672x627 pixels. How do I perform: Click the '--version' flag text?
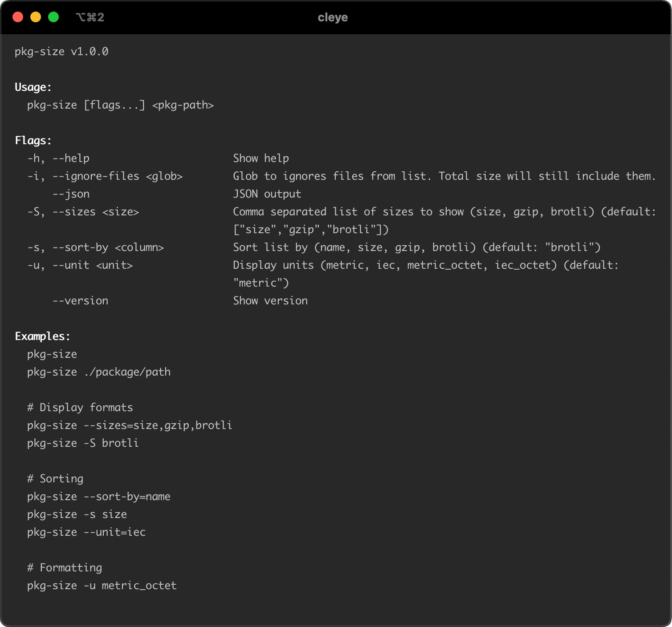tap(80, 301)
